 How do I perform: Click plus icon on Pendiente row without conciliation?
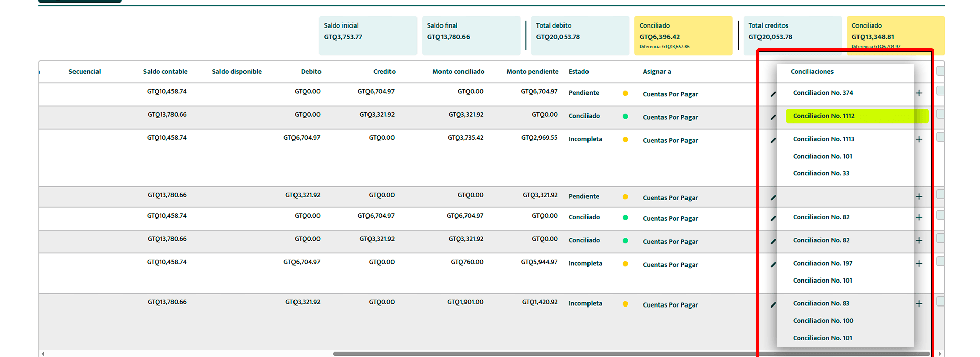(919, 197)
